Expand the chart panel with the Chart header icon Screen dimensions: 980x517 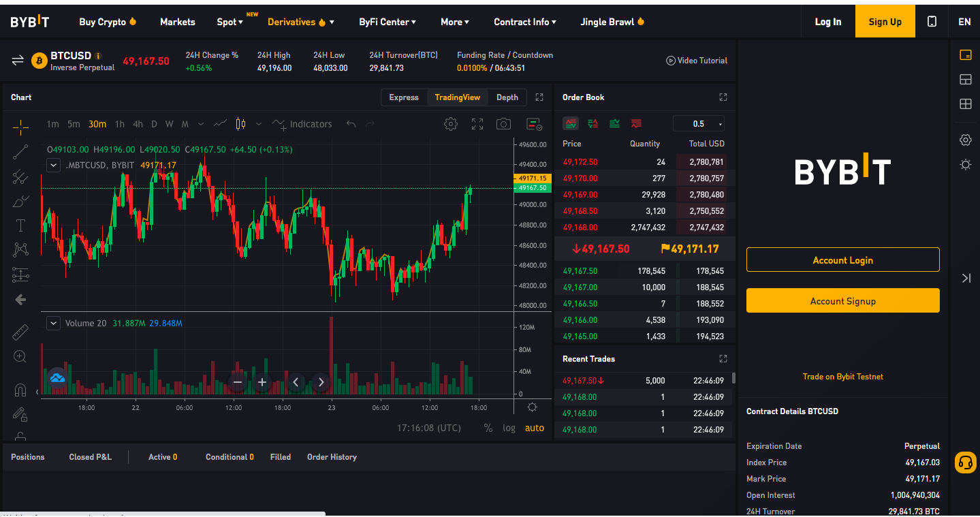539,97
